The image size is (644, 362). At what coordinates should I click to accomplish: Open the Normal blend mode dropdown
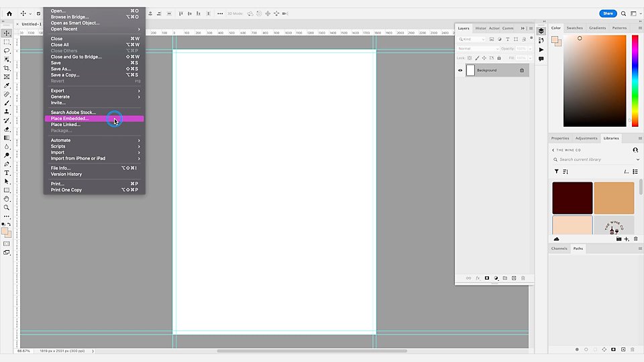pos(478,48)
